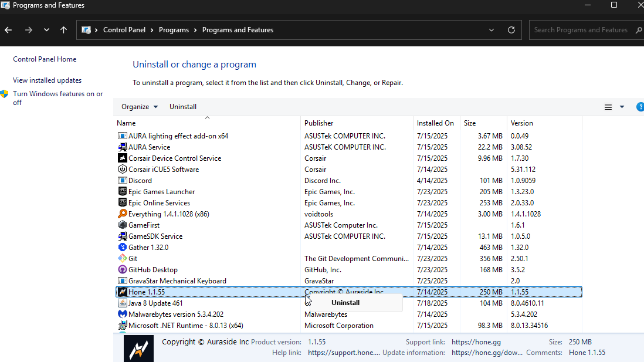
Task: Select the Epic Games Launcher name
Action: [162, 192]
